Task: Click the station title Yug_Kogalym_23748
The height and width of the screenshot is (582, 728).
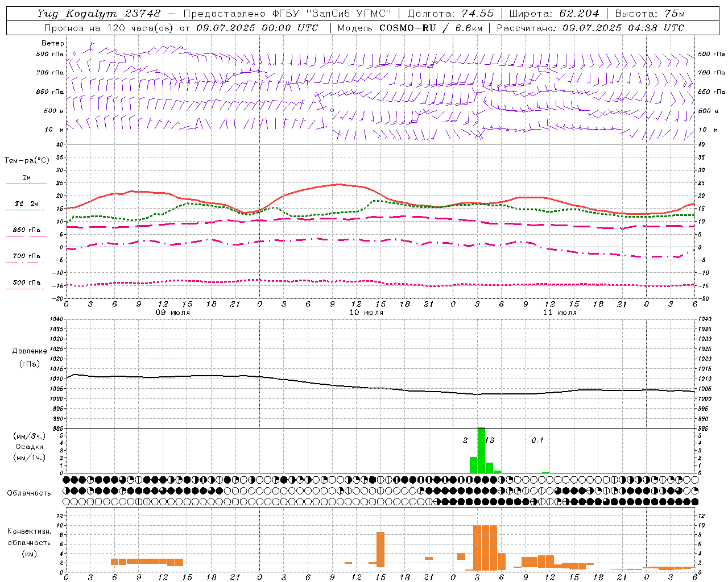Action: pyautogui.click(x=99, y=14)
